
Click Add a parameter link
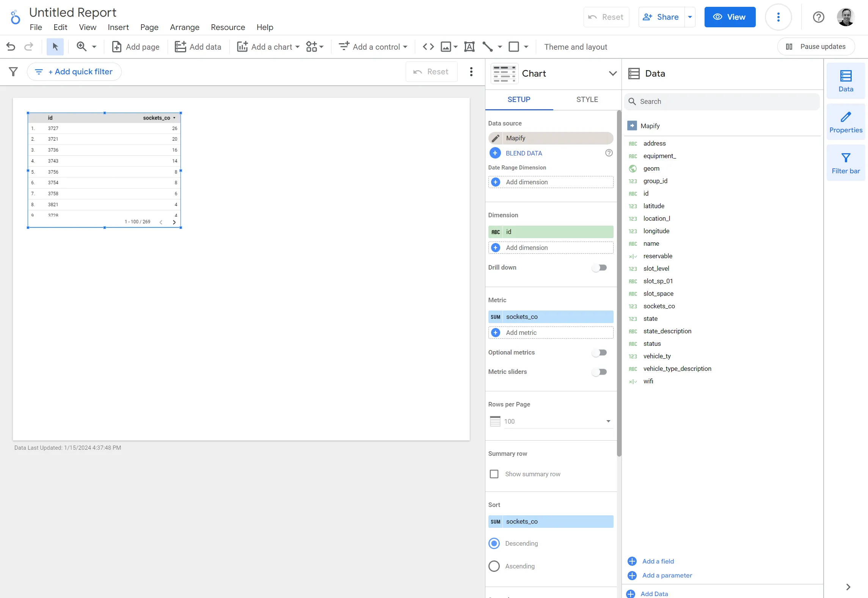point(667,575)
